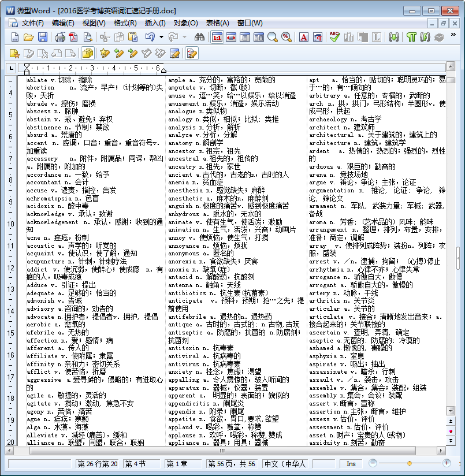Screen dimensions: 465x476
Task: Open the 窗口(W) menu
Action: [x=250, y=23]
